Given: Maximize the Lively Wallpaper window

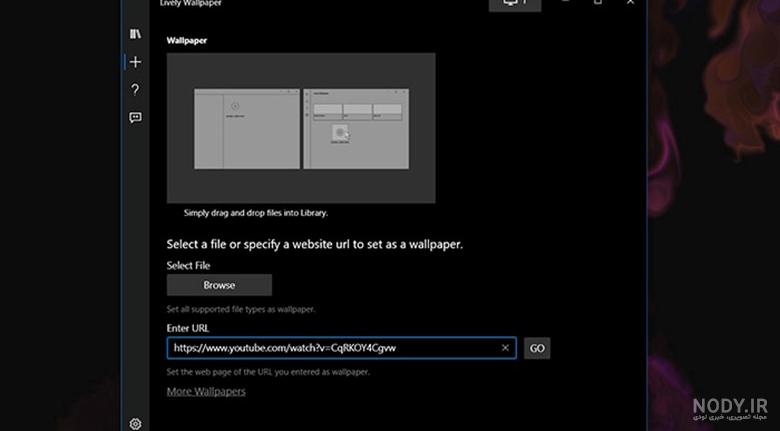Looking at the screenshot, I should [x=598, y=2].
